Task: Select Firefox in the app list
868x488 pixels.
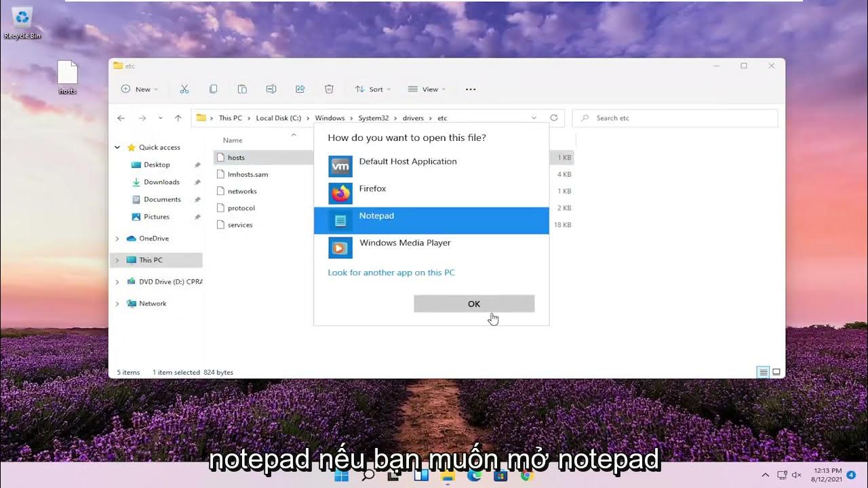Action: click(431, 193)
